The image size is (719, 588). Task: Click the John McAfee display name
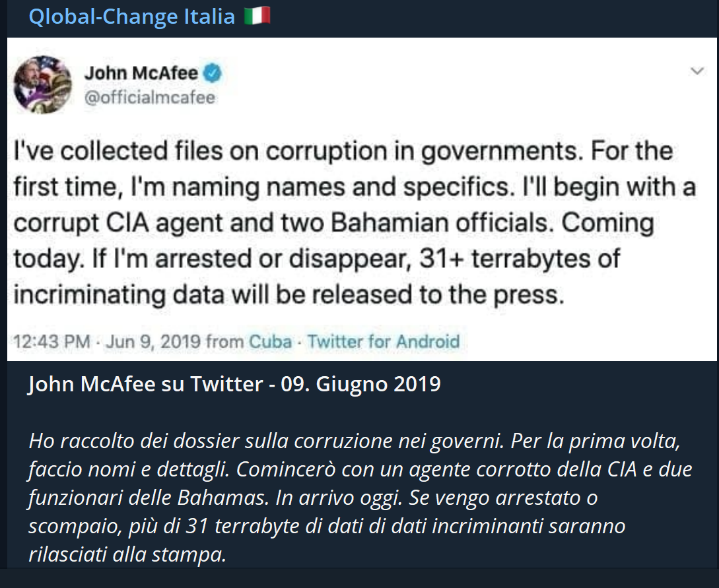[141, 74]
